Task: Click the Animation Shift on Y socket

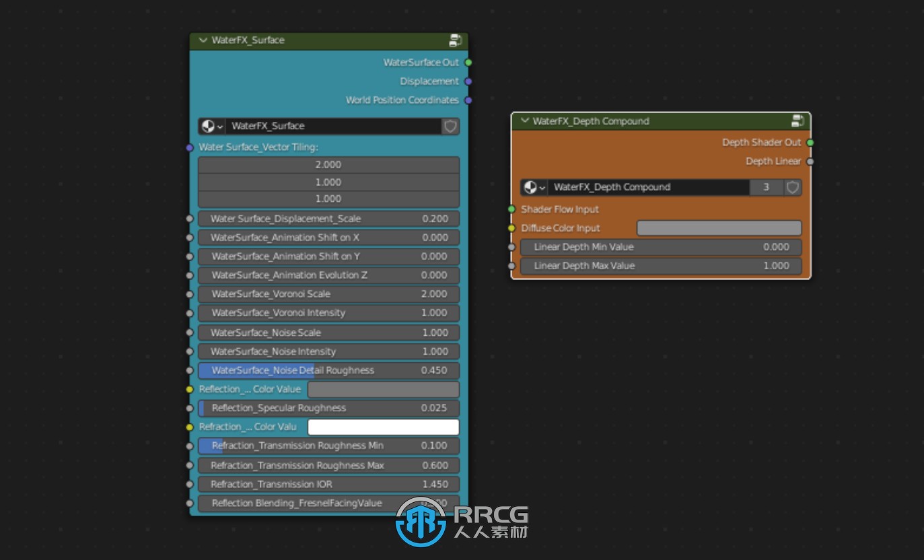Action: pos(190,256)
